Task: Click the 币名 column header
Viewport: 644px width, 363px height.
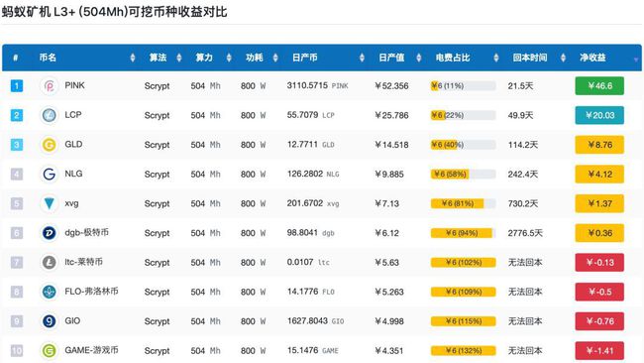Action: pos(48,58)
